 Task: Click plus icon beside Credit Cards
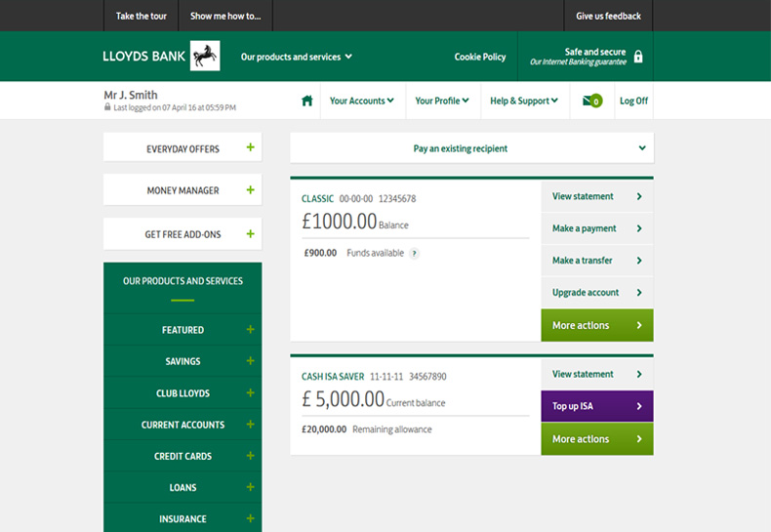click(x=250, y=456)
